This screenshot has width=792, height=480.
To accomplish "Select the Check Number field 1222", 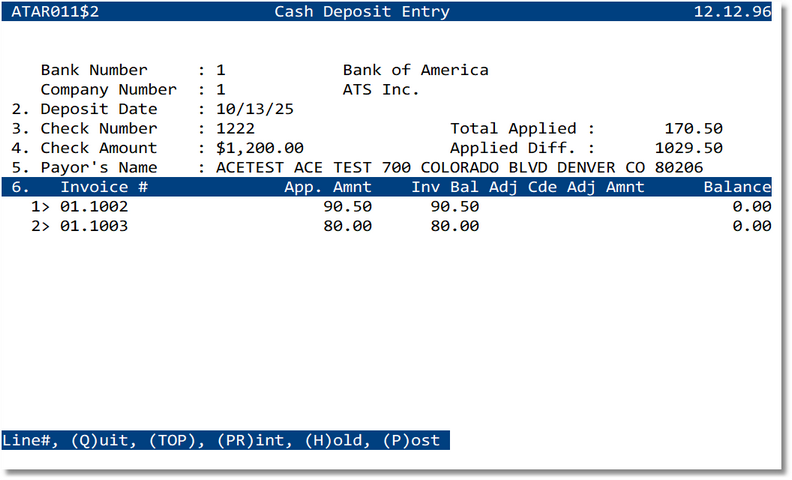I will pos(235,129).
